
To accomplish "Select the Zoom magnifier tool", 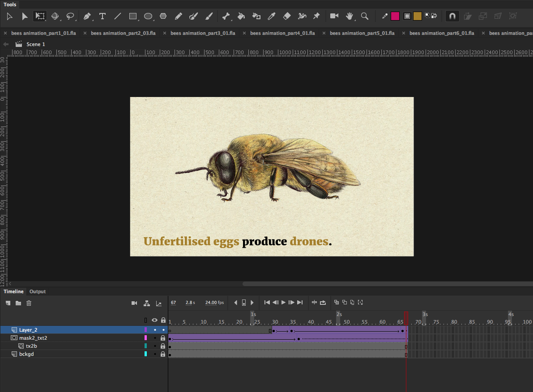I will pos(365,16).
